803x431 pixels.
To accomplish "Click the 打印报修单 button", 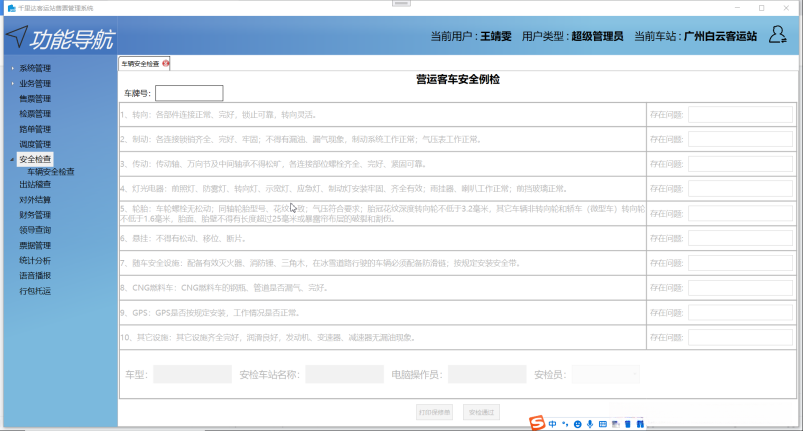I will click(x=434, y=412).
